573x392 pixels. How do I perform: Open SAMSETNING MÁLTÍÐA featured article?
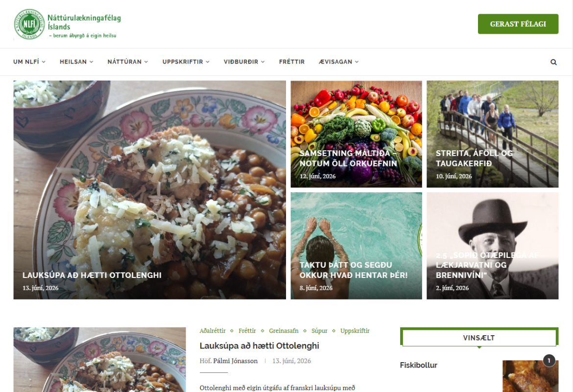tap(348, 158)
